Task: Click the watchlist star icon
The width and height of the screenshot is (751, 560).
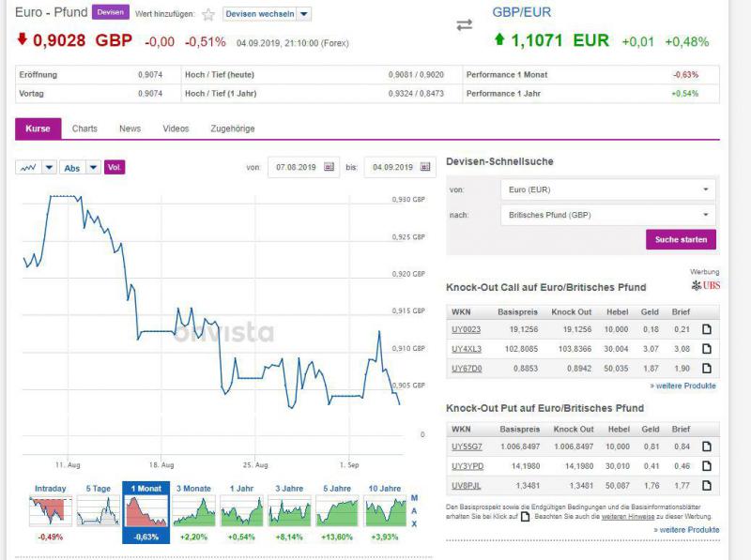Action: pyautogui.click(x=208, y=15)
